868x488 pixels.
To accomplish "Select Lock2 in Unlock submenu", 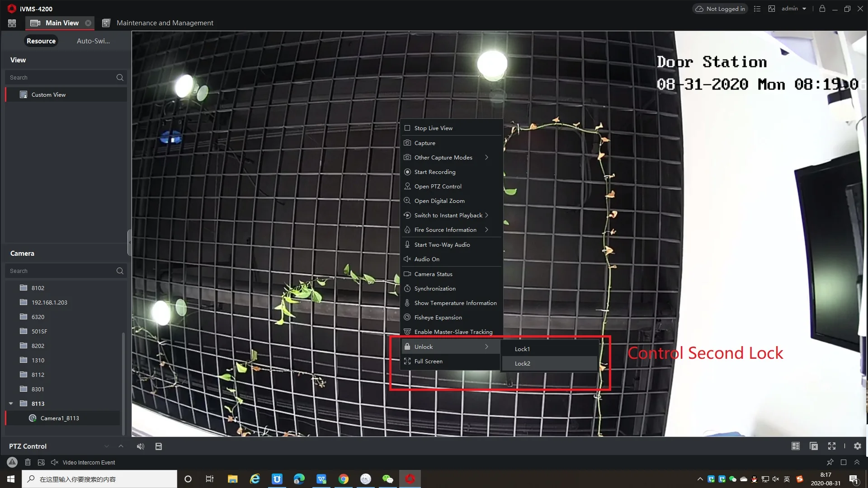I will [550, 364].
